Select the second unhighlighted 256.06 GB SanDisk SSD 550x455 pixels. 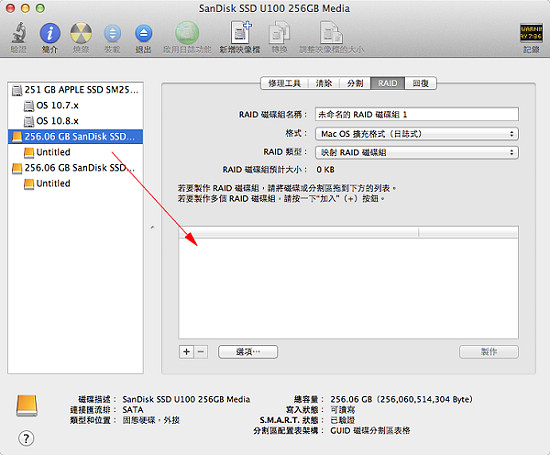click(x=75, y=168)
